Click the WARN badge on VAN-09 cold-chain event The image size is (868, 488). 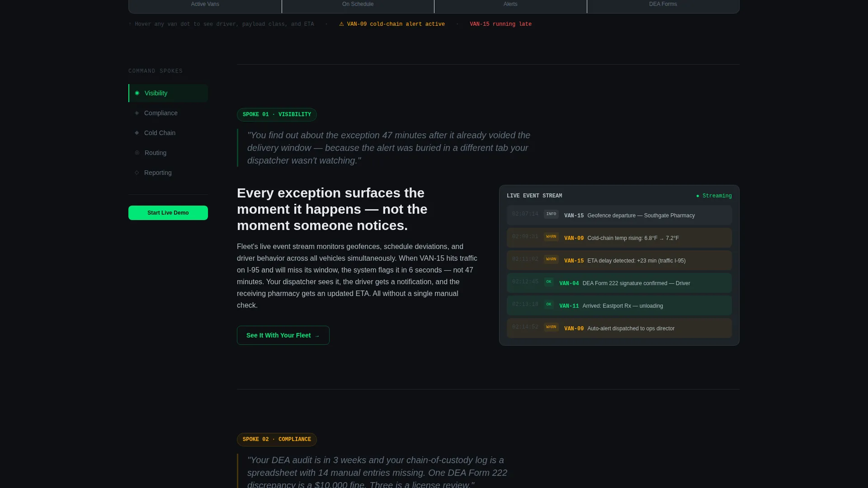pos(551,237)
